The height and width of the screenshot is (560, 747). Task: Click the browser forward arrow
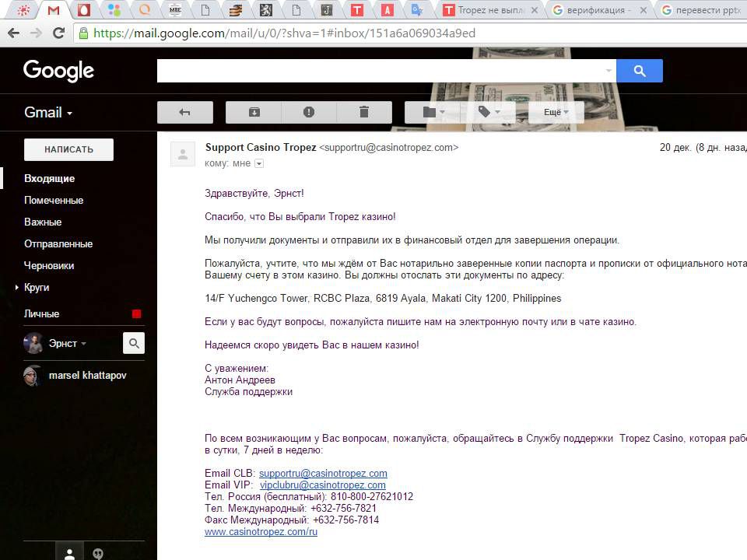(x=36, y=33)
